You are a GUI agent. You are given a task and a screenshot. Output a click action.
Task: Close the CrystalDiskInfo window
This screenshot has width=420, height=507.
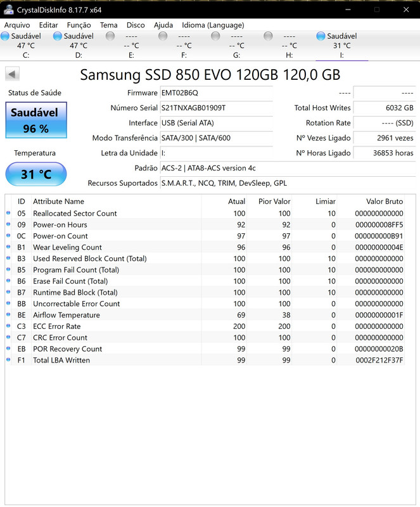coord(406,10)
